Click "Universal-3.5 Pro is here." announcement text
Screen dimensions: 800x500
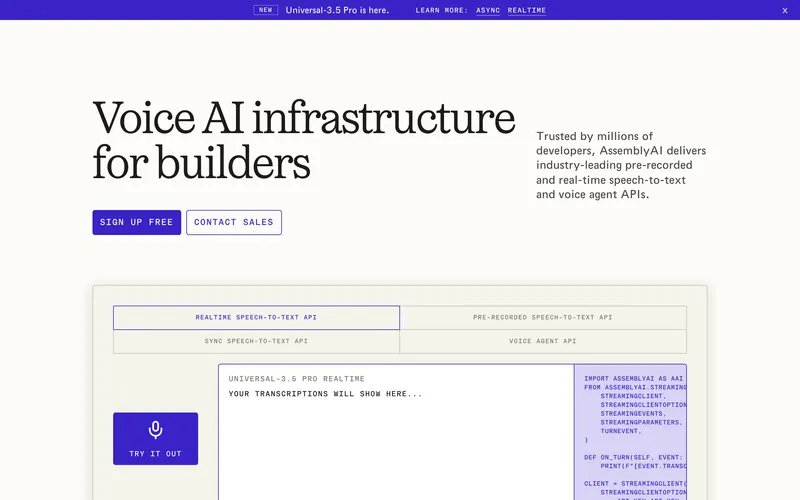(x=337, y=10)
